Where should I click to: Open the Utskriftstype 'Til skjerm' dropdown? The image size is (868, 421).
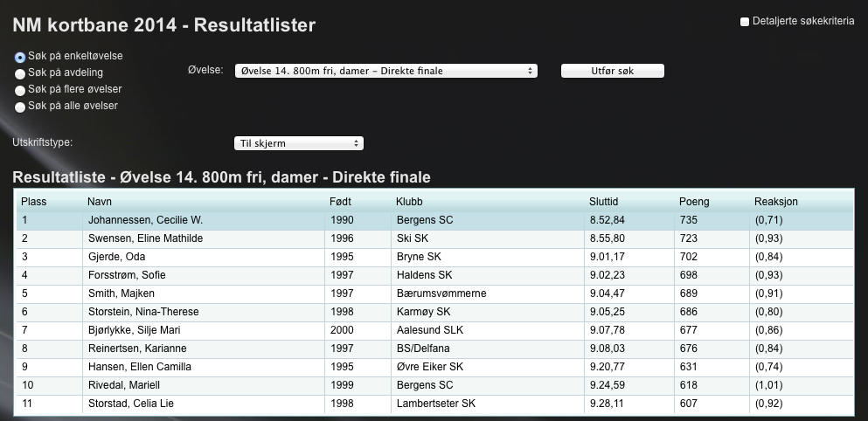point(298,143)
